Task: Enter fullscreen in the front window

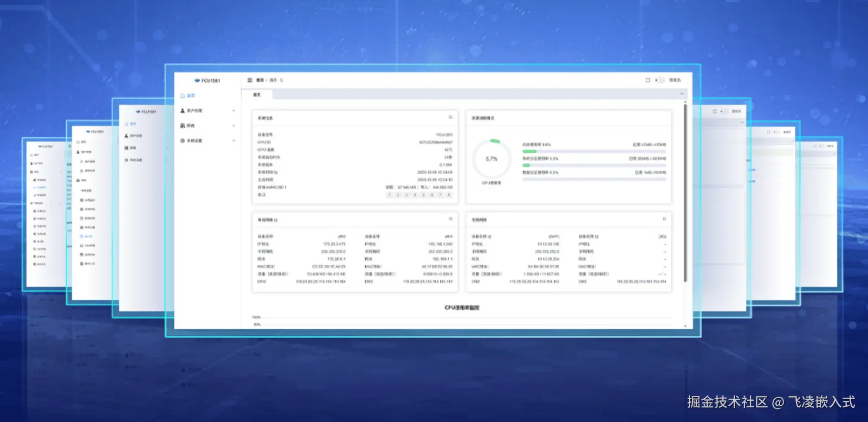Action: (647, 80)
